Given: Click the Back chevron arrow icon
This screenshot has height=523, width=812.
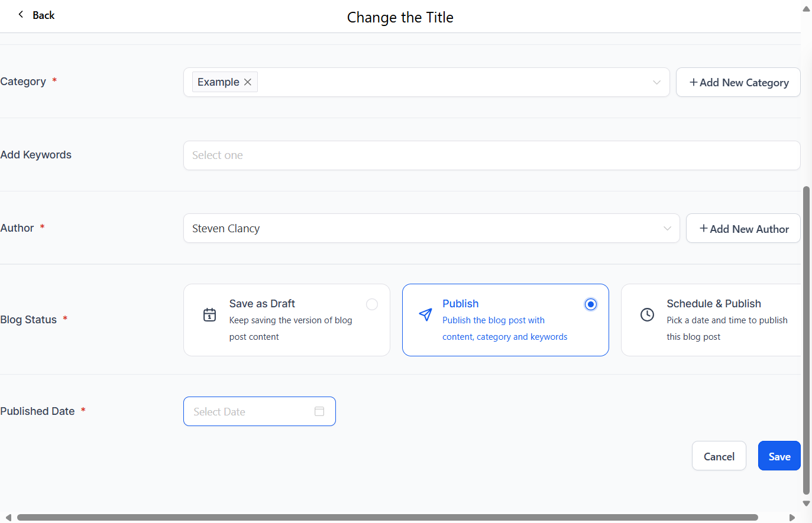Looking at the screenshot, I should (x=21, y=15).
